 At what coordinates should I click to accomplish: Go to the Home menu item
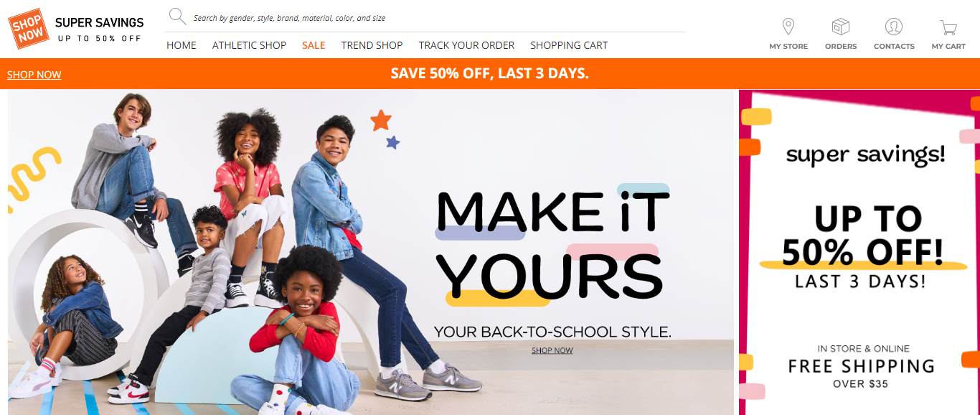point(182,45)
